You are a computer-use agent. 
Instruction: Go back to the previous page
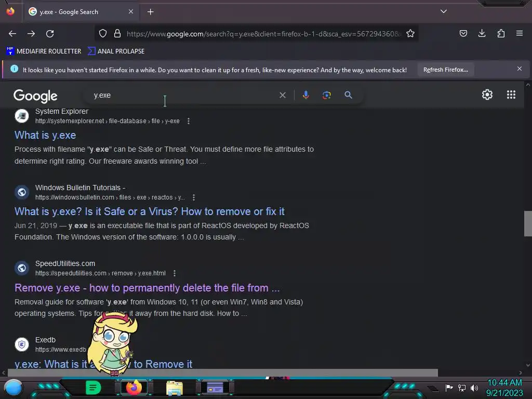[12, 34]
